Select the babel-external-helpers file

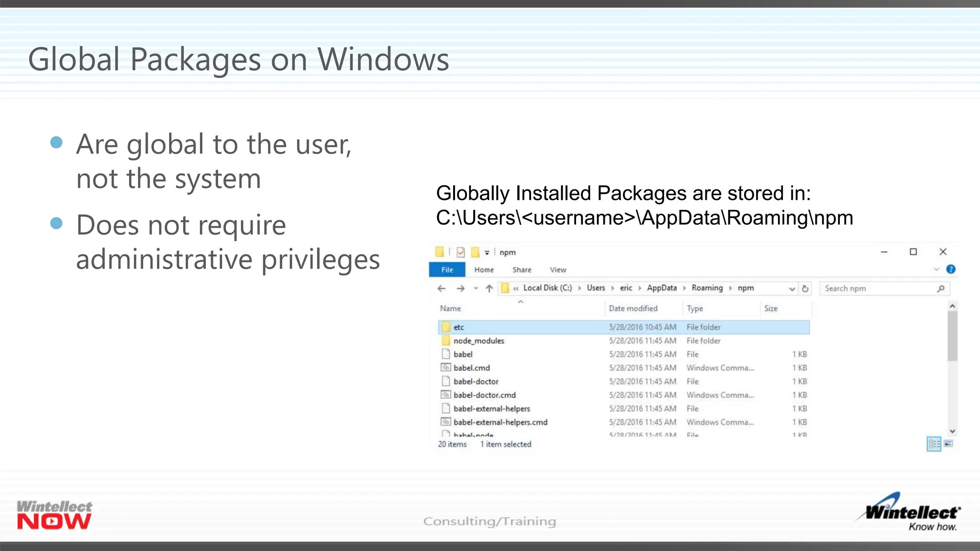tap(624, 409)
